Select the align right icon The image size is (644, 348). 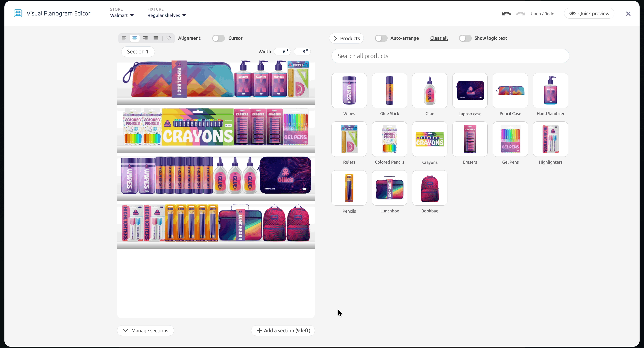point(145,38)
